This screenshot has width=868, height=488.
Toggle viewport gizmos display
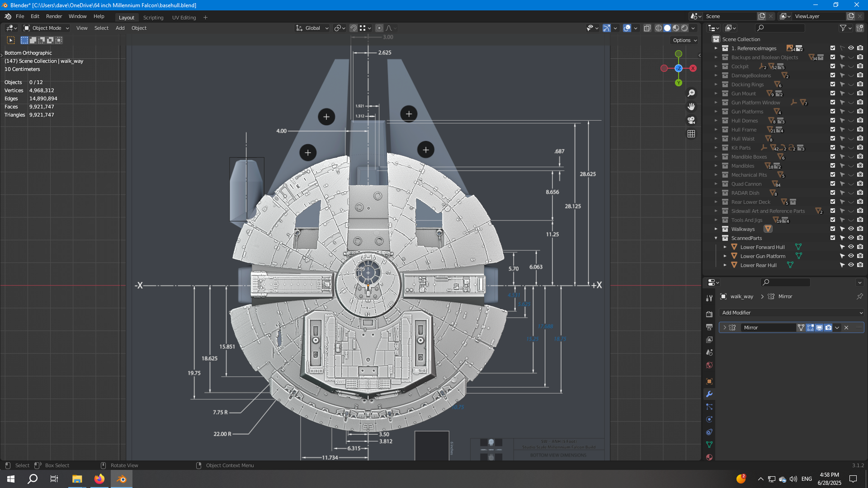tap(607, 28)
